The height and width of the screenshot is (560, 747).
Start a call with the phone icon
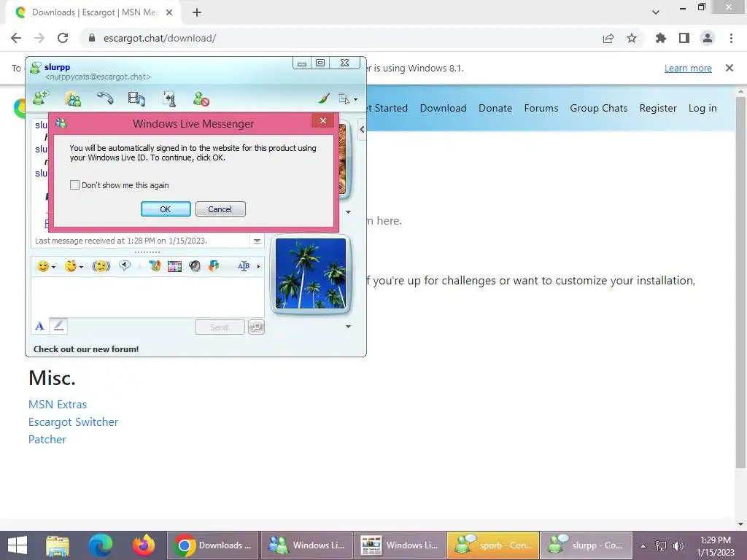[x=105, y=98]
